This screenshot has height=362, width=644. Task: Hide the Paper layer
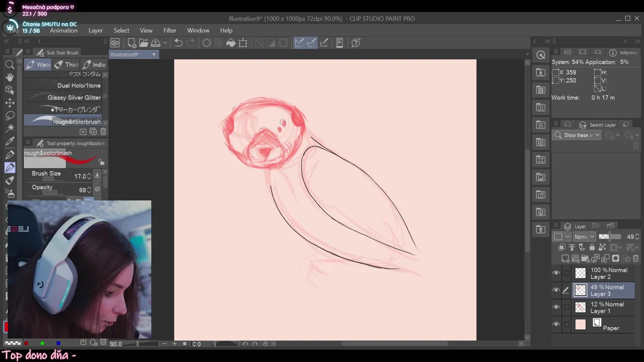(x=556, y=324)
